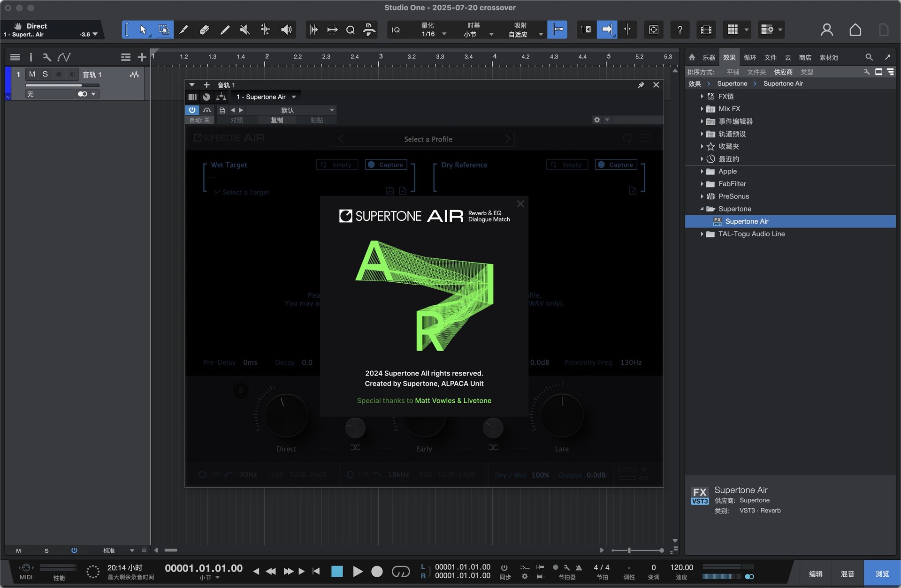Arm record on track 音轨 1
The image size is (901, 588).
59,74
